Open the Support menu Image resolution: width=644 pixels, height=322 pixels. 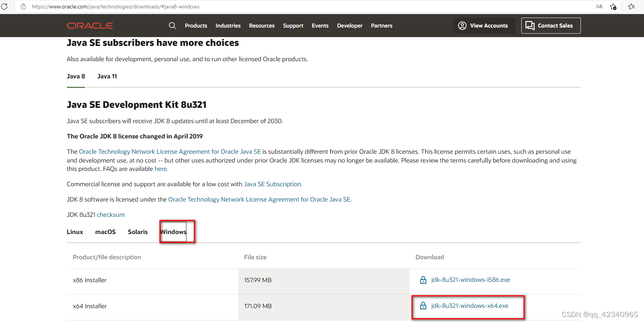point(293,26)
